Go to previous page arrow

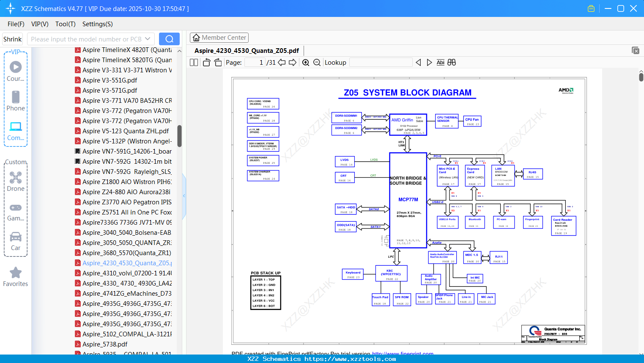282,63
